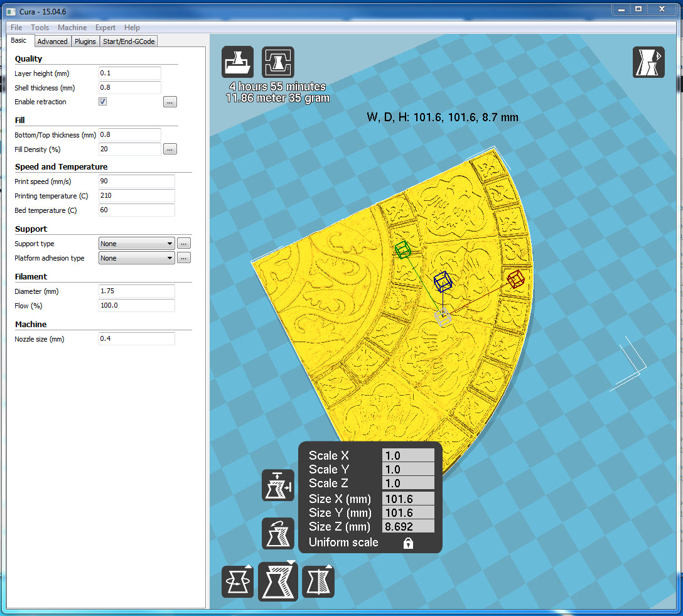Open the Start/End-GCode tab
Viewport: 683px width, 616px height.
click(129, 41)
